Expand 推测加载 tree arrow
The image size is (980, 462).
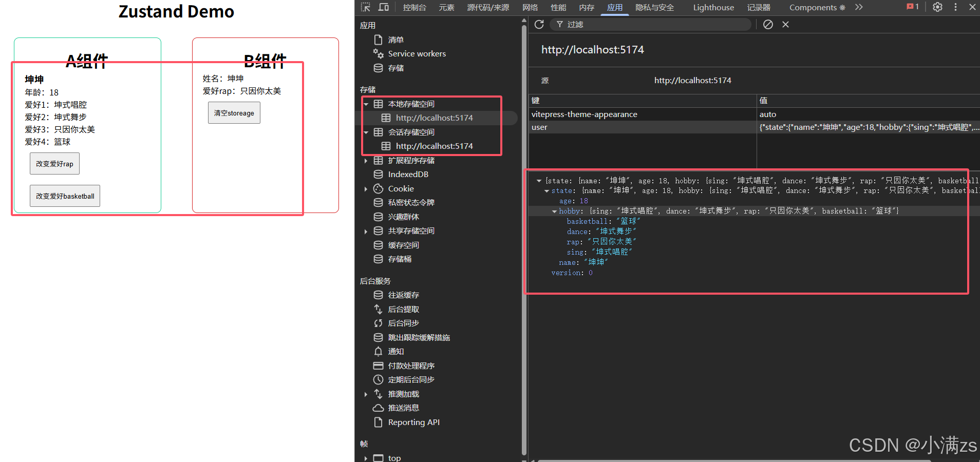366,394
